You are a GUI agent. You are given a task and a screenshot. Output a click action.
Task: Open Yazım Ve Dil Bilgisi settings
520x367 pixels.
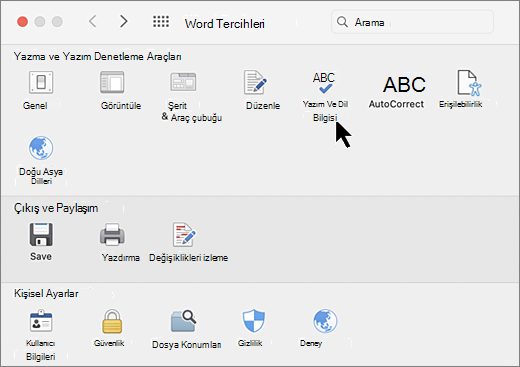(x=324, y=83)
